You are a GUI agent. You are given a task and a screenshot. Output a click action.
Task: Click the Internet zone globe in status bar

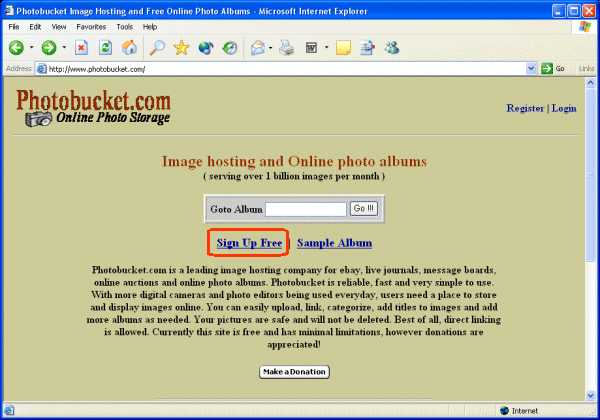504,410
